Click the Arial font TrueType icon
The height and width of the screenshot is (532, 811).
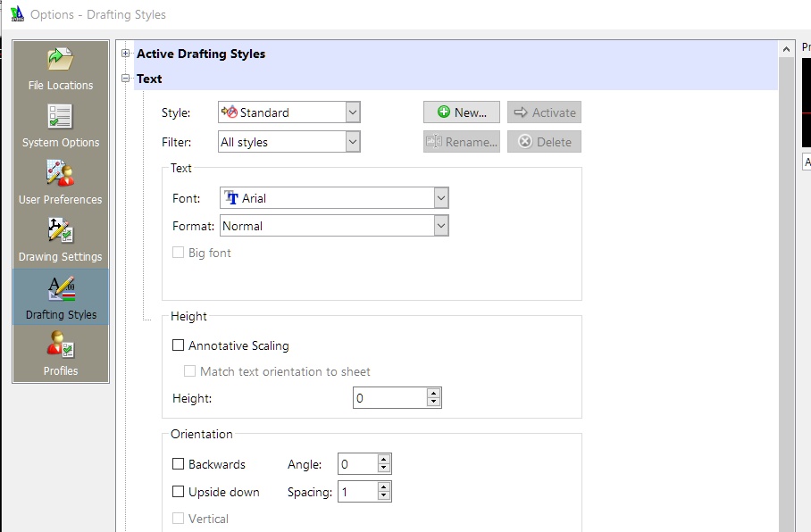pos(231,198)
